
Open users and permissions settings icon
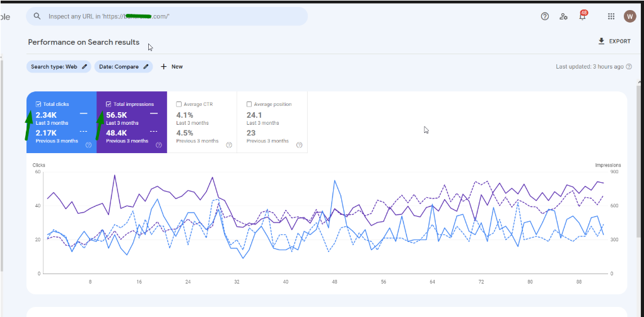[x=563, y=16]
